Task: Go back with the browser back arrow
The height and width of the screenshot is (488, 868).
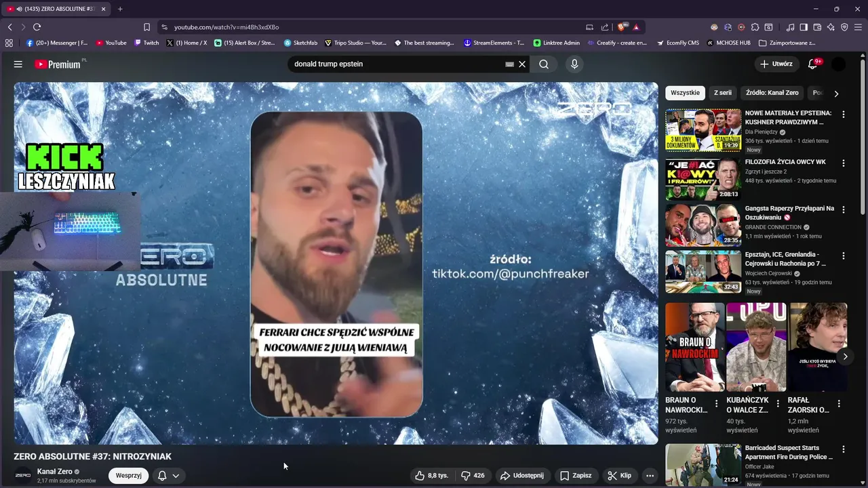Action: [9, 27]
